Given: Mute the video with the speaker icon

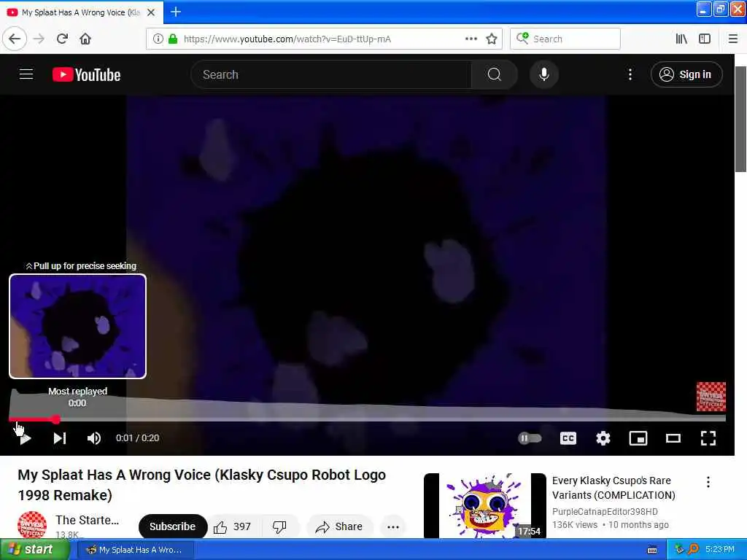Looking at the screenshot, I should 94,438.
